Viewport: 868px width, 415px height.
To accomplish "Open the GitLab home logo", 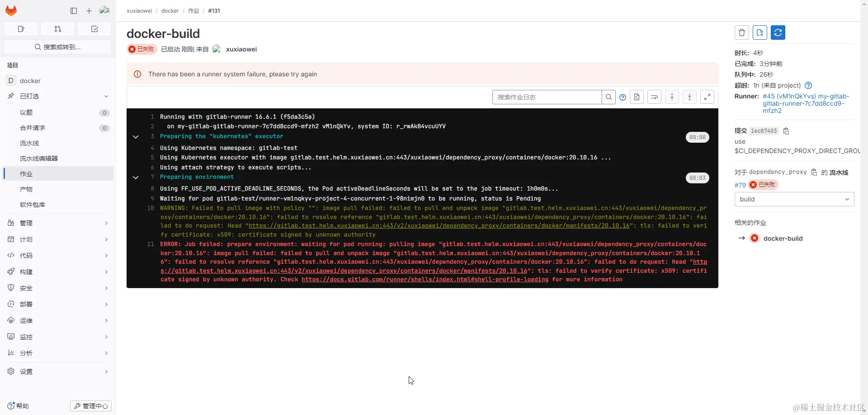I will 11,10.
